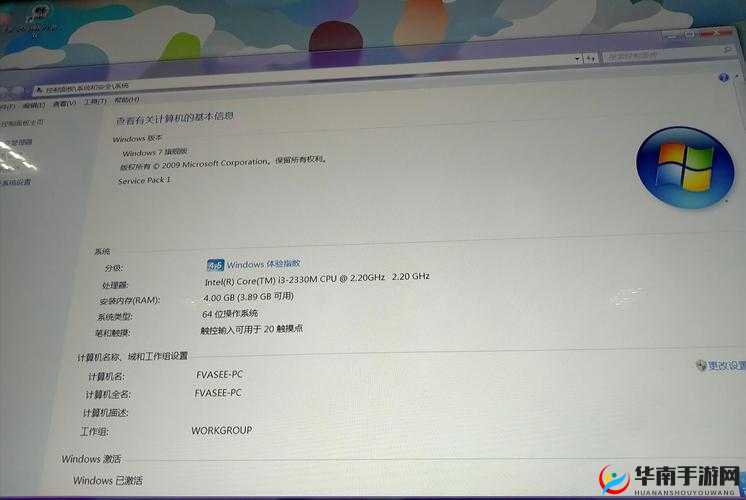Open the address bar history dropdown arrow
Viewport: 746px width, 500px height.
(x=578, y=59)
